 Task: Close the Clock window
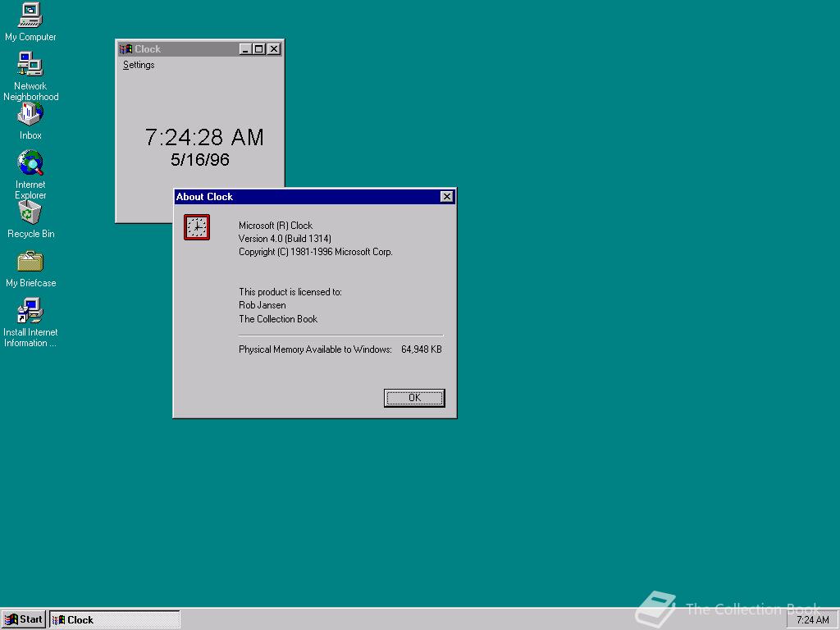(x=274, y=48)
